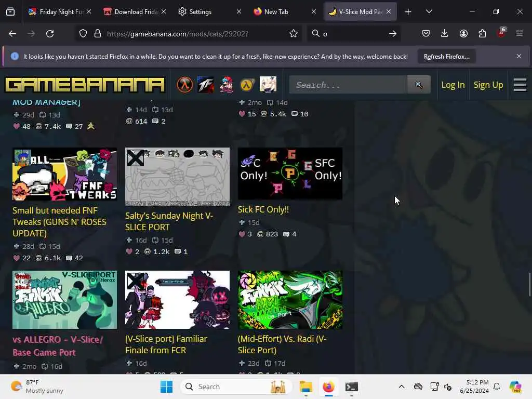Click the MOD MANAGER] title link
This screenshot has height=399, width=532.
(46, 102)
